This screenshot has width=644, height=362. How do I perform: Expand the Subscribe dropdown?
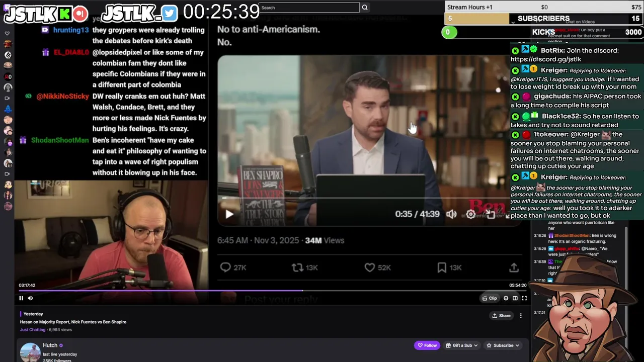pyautogui.click(x=502, y=345)
